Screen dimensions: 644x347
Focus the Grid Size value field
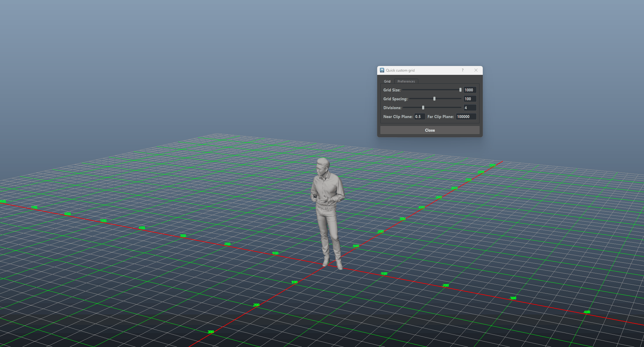click(470, 90)
